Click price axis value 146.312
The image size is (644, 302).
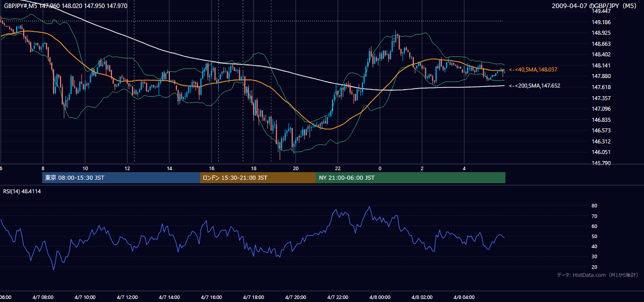pyautogui.click(x=601, y=141)
